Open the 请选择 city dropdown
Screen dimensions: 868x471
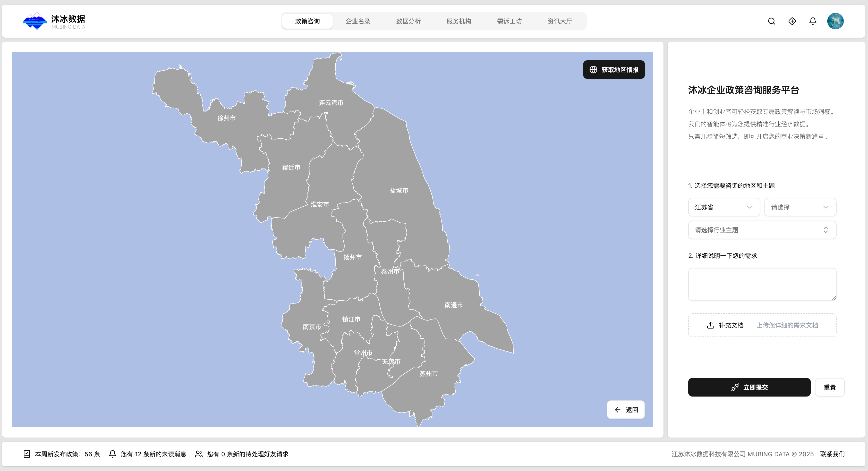click(800, 207)
